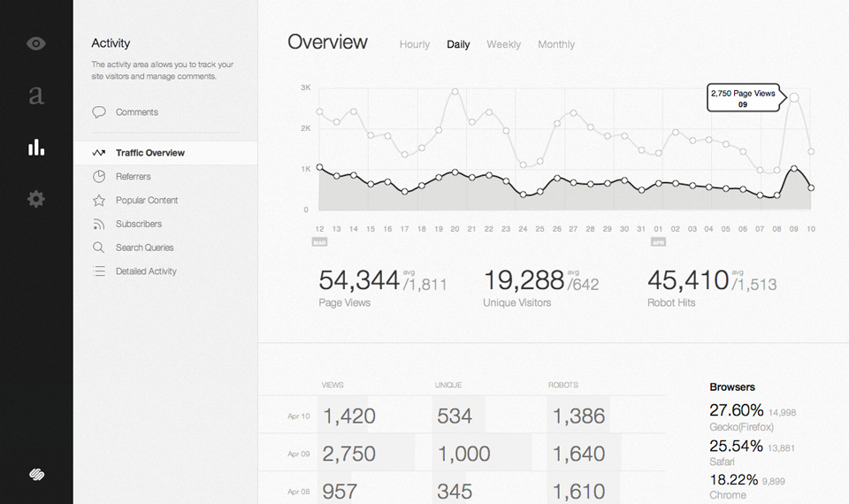Open settings via the gear icon
The width and height of the screenshot is (849, 504).
pos(36,199)
